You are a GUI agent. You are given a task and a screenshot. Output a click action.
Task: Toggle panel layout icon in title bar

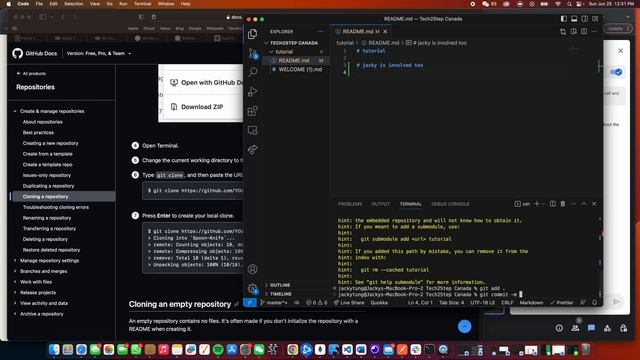[574, 19]
